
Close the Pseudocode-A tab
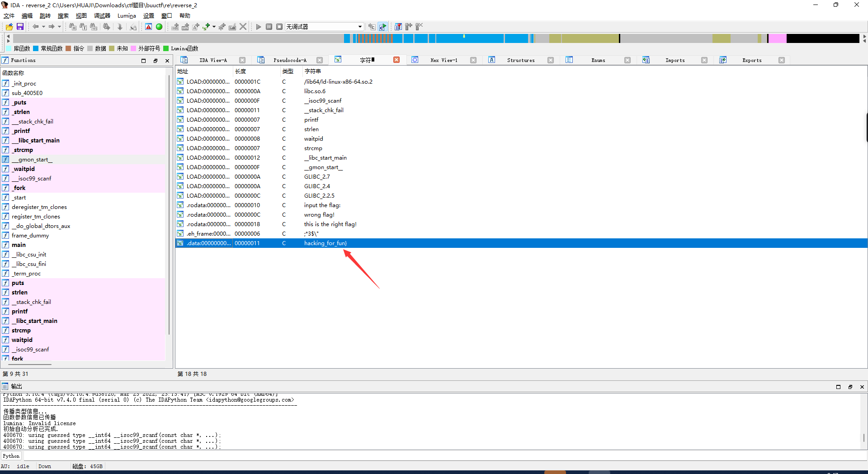coord(320,60)
